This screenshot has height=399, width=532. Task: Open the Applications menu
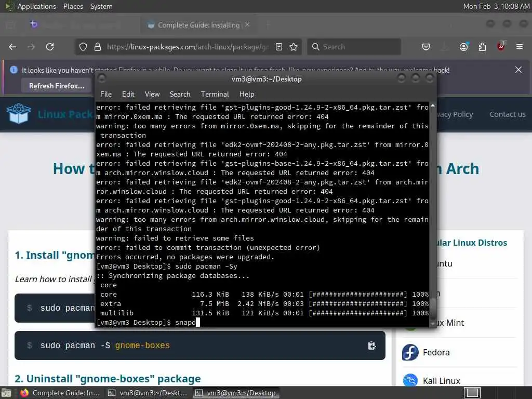coord(37,6)
